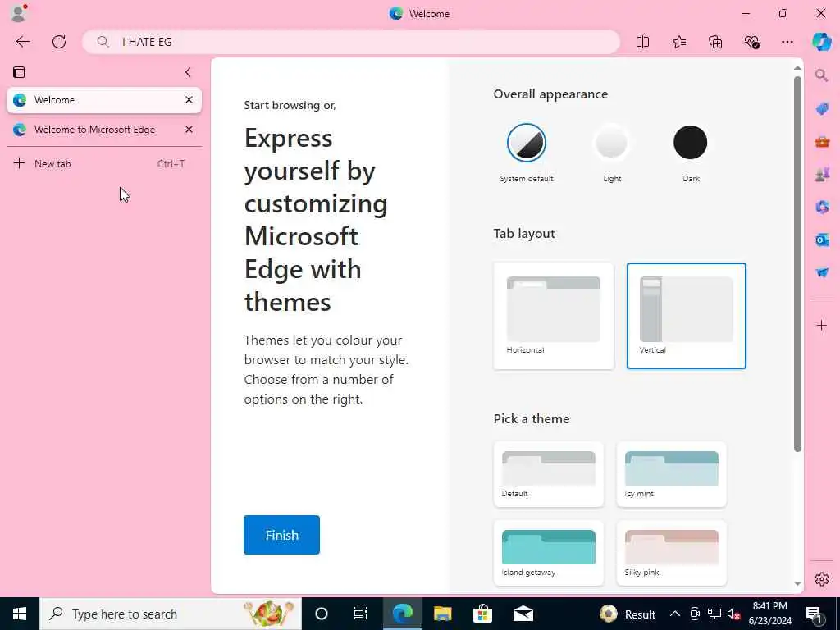Pick the Silky pink theme
Viewport: 840px width, 630px height.
[671, 553]
